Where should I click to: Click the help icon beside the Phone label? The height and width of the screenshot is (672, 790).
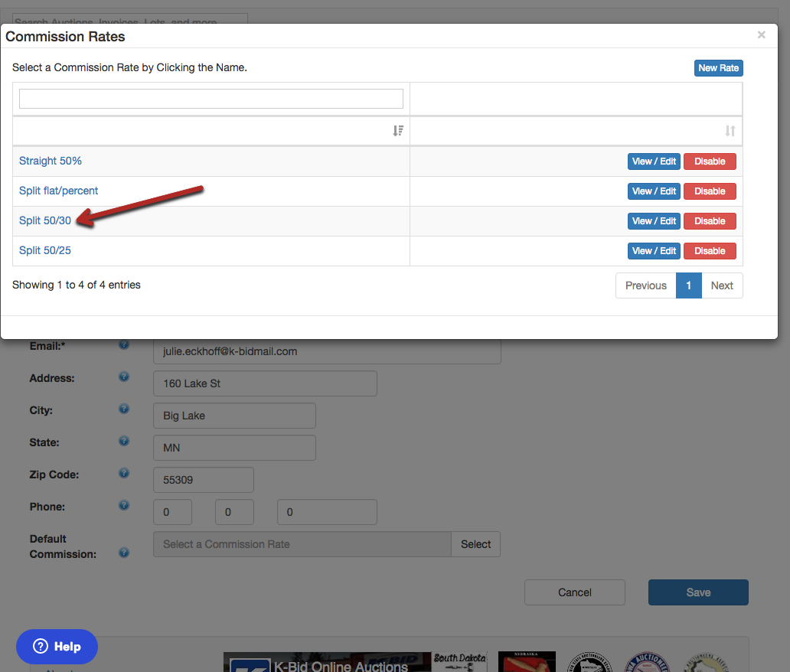tap(124, 506)
